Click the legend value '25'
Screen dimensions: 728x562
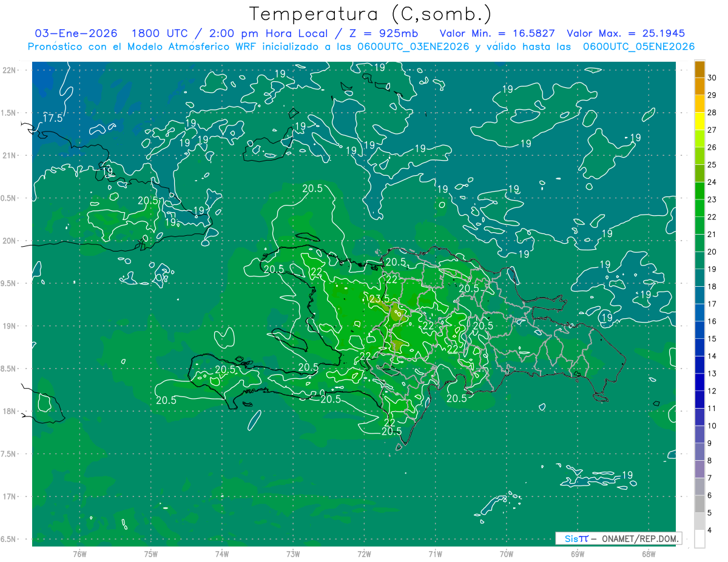pos(712,164)
